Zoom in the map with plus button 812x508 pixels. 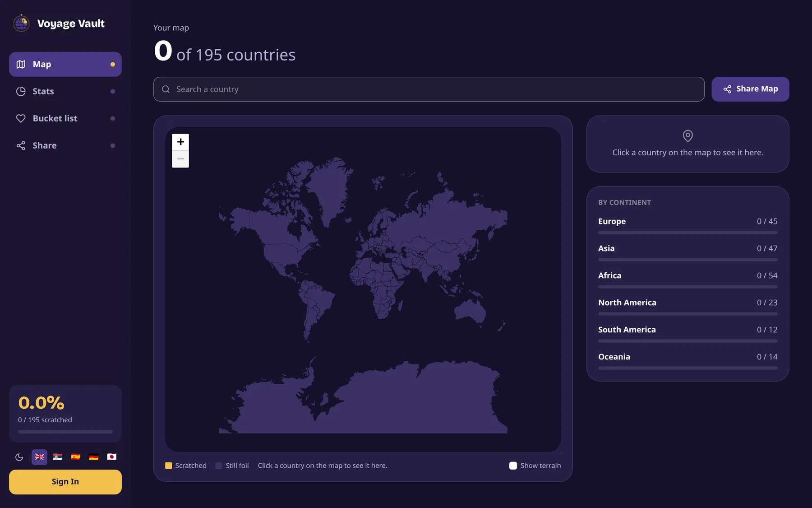180,142
